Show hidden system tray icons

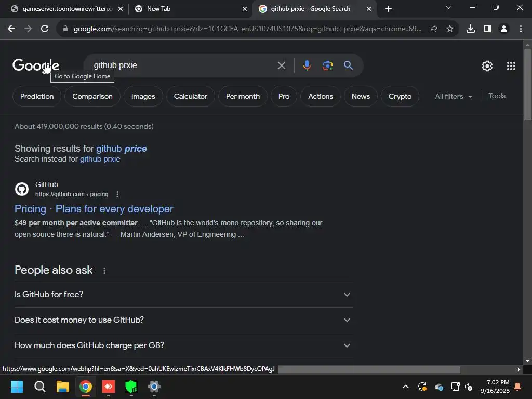point(406,387)
